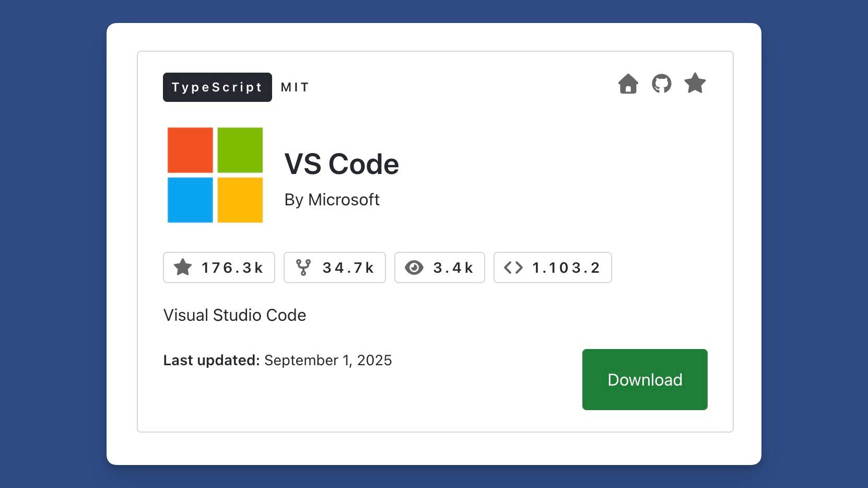
Task: Click the MIT license label
Action: pyautogui.click(x=296, y=87)
